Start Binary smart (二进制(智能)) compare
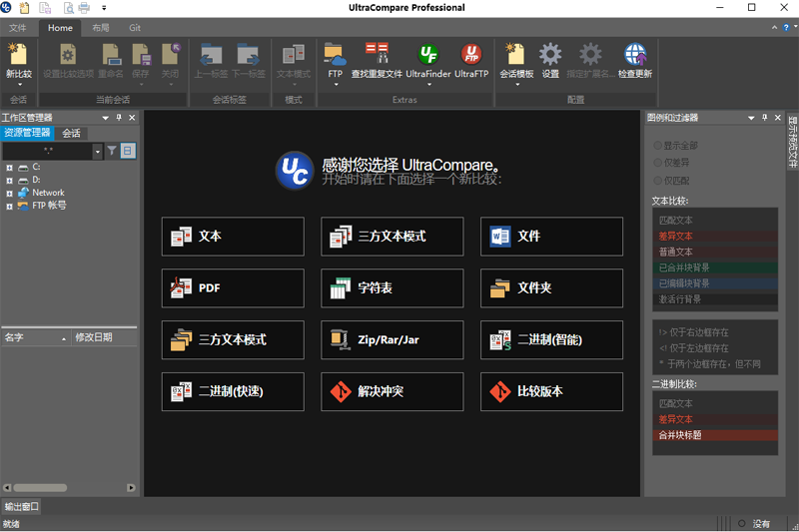The width and height of the screenshot is (799, 532). (551, 340)
